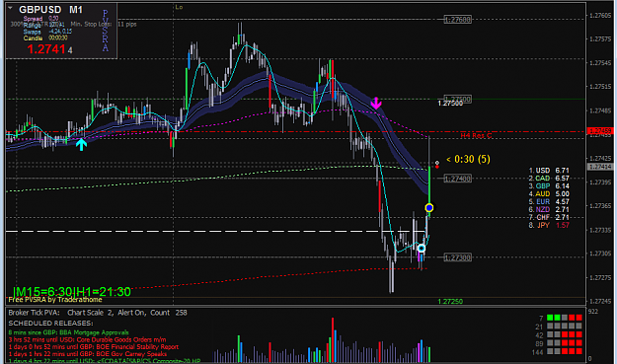Click the cyan up arrow signal
Image resolution: width=617 pixels, height=364 pixels.
pyautogui.click(x=81, y=144)
